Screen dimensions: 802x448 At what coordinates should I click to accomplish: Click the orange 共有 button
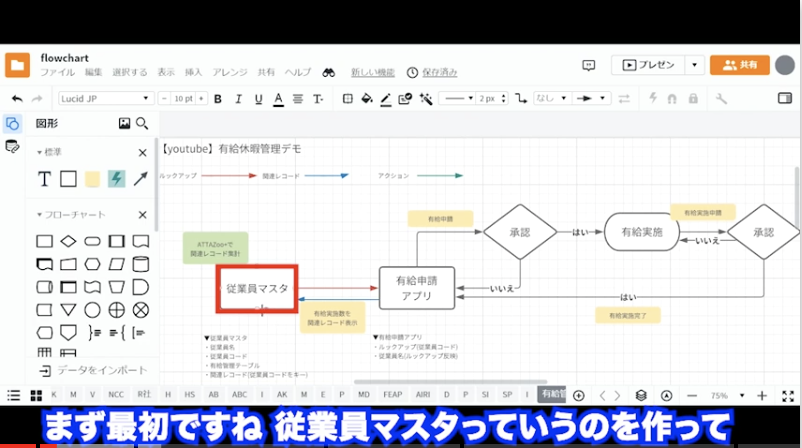[x=739, y=65]
